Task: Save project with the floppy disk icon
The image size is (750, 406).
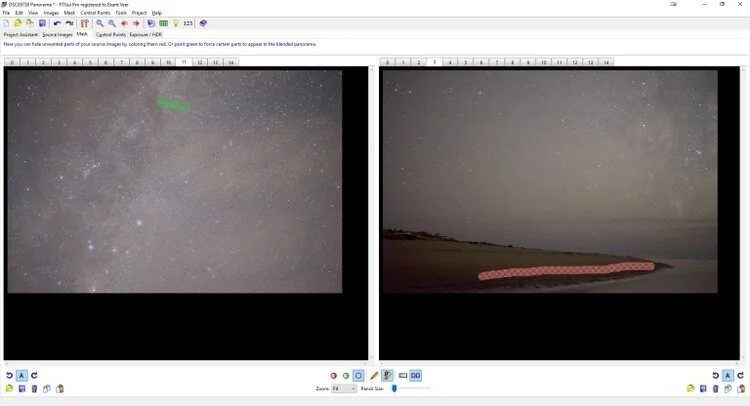Action: tap(42, 23)
